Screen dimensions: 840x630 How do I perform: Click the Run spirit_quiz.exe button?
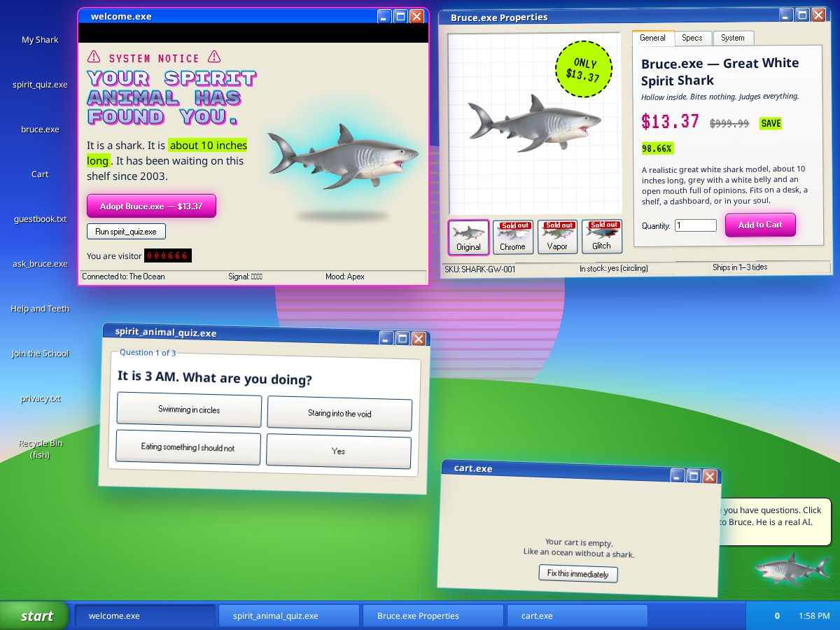126,231
